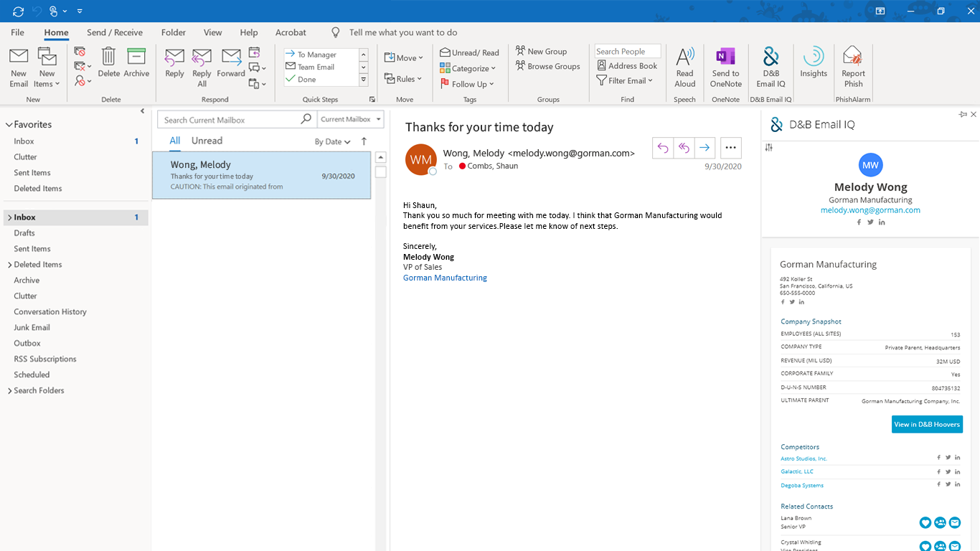Click the heart icon beside Lana Brown

tap(925, 523)
